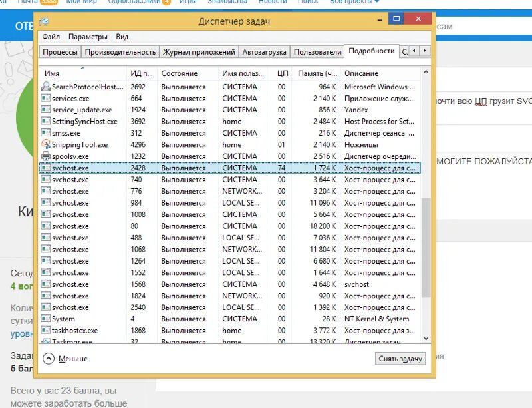Open Все проекты dropdown in browser top bar
532x408 pixels.
pos(354,2)
